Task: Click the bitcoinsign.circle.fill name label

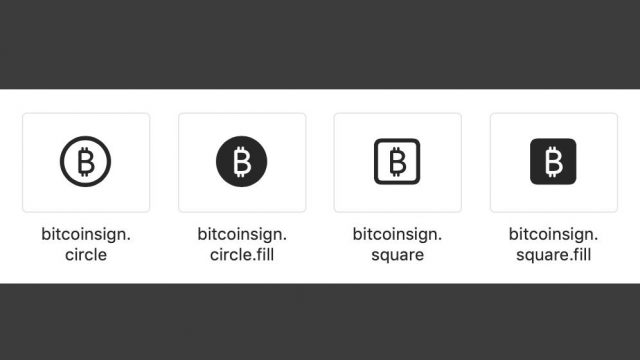Action: tap(242, 244)
